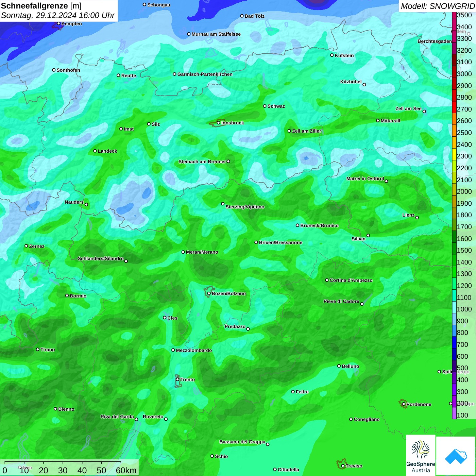This screenshot has height=476, width=476.
Task: Click the Bruneck/Brunico label
Action: [x=319, y=225]
